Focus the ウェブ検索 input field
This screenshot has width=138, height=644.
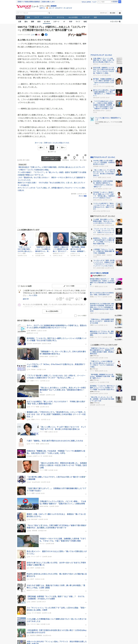click(104, 2)
